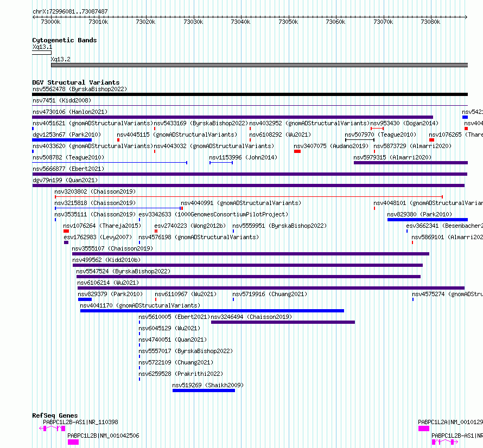Click nsv3246494 (Chaisson2019) label
This screenshot has width=483, height=448.
pyautogui.click(x=251, y=317)
